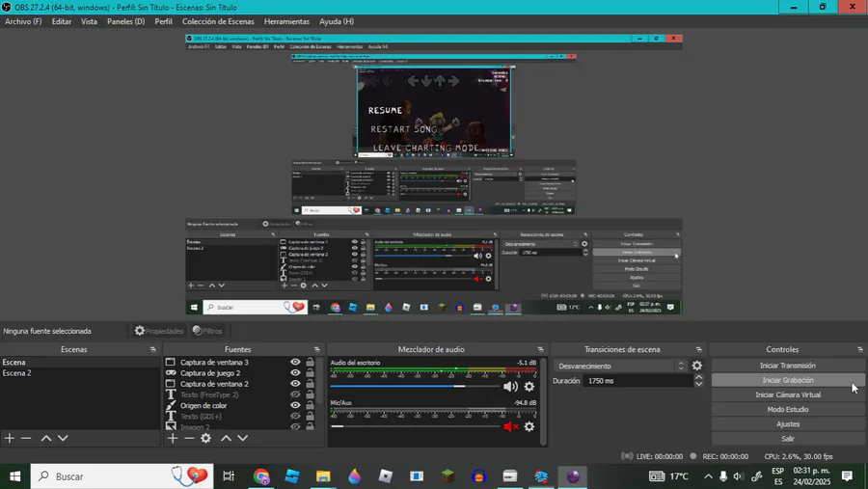
Task: Hide Captura de ventana 2 source
Action: point(296,384)
